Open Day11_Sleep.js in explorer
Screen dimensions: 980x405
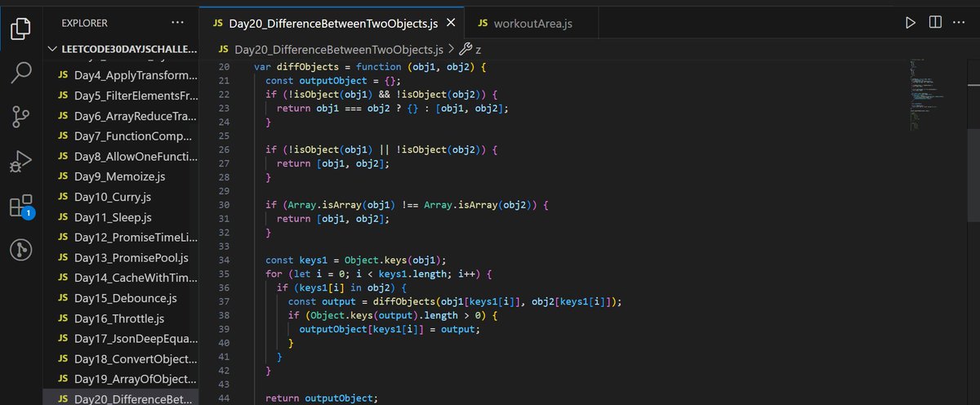click(122, 217)
